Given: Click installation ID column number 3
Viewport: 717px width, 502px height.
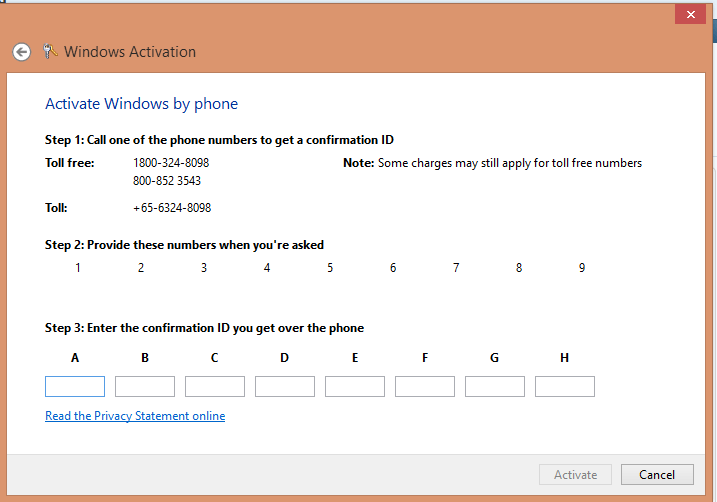Looking at the screenshot, I should 204,267.
